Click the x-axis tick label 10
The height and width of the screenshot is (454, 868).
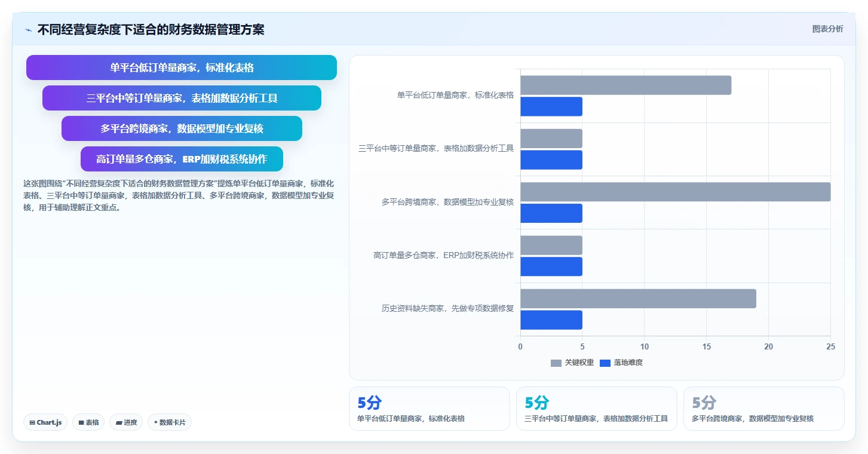644,346
